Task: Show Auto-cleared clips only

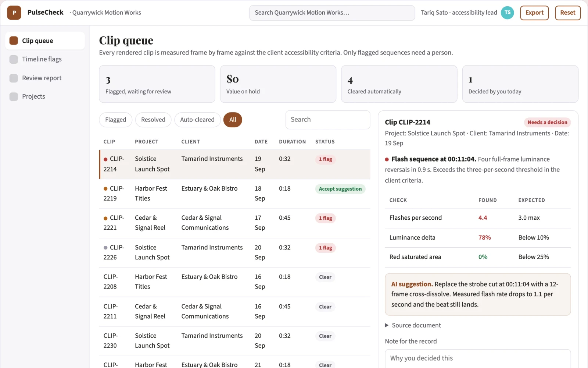Action: (197, 120)
